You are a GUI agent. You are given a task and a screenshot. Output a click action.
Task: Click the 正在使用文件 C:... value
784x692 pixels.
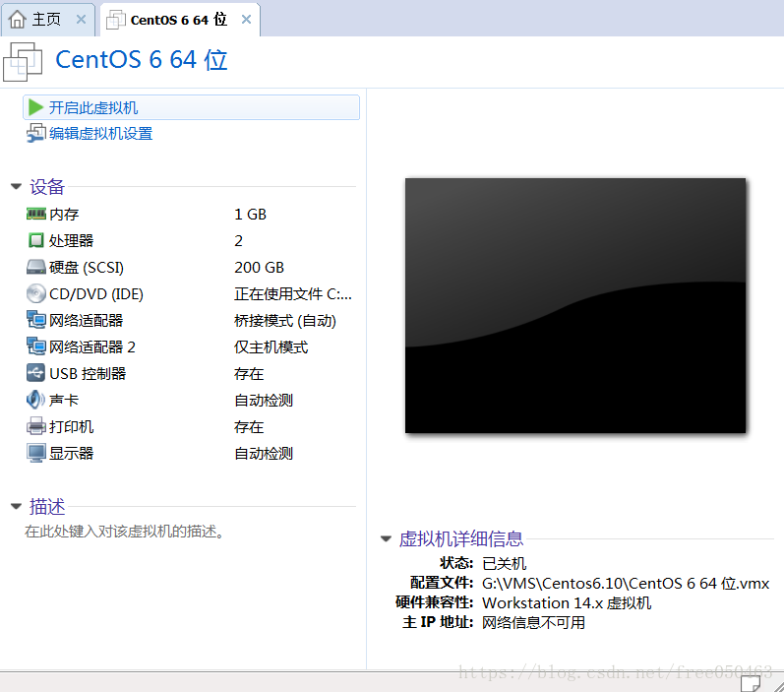[x=293, y=293]
